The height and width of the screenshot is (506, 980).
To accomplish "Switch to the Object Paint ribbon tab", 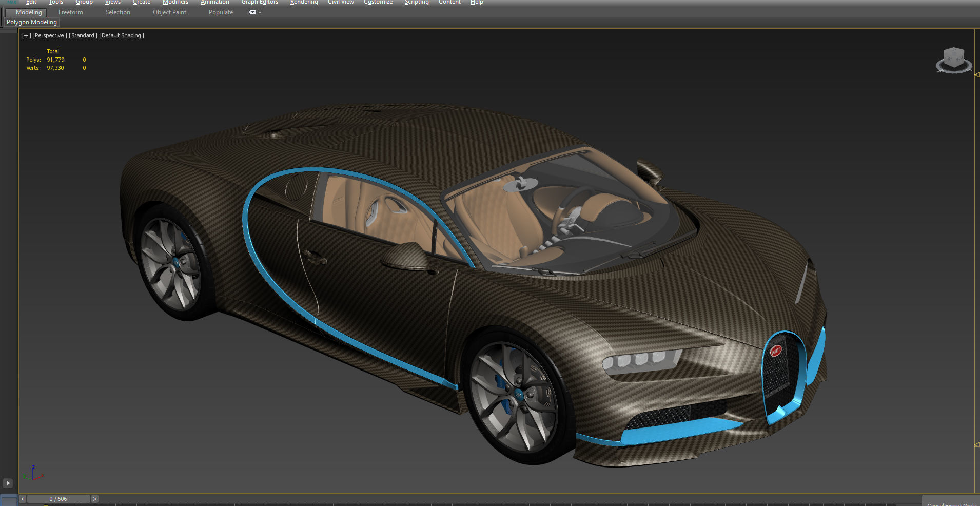I will [x=169, y=12].
